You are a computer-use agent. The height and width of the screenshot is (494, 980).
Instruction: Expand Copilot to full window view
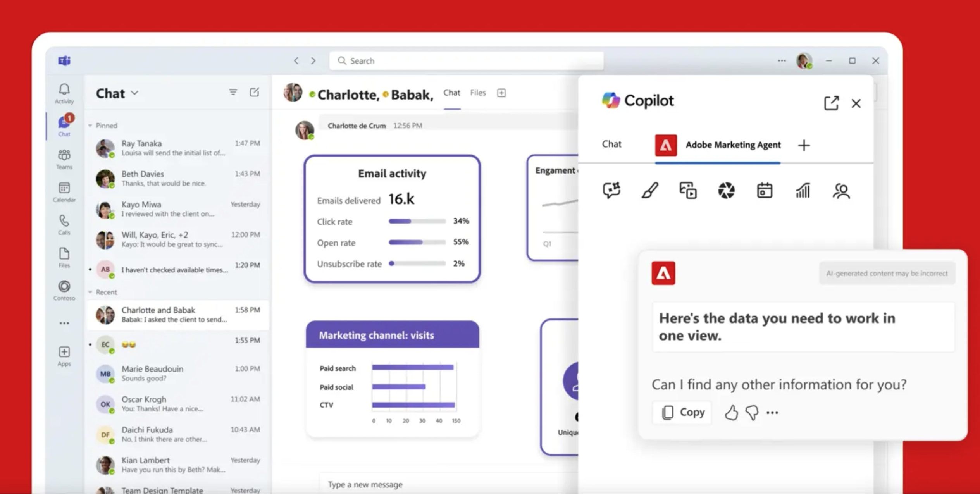click(x=833, y=103)
